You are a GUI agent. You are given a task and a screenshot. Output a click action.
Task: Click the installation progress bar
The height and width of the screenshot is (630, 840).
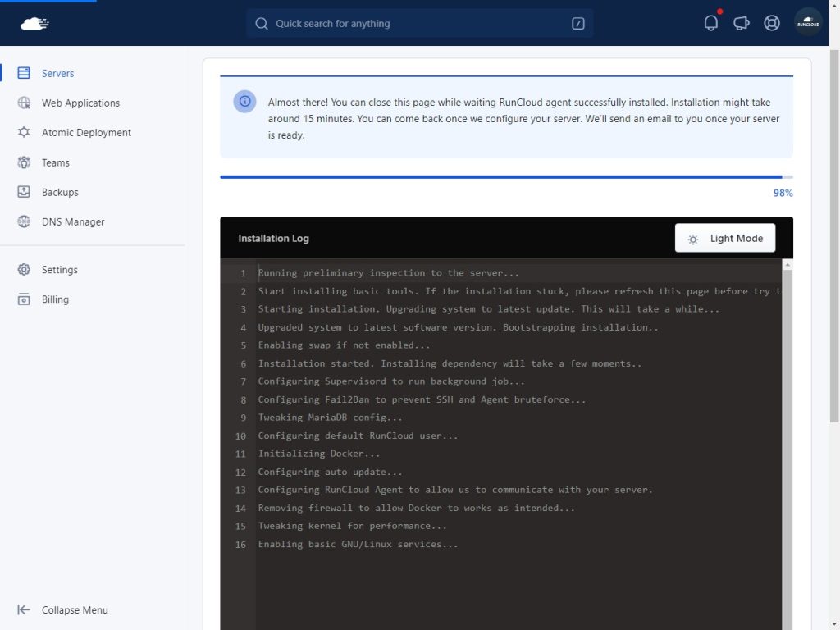pyautogui.click(x=506, y=177)
